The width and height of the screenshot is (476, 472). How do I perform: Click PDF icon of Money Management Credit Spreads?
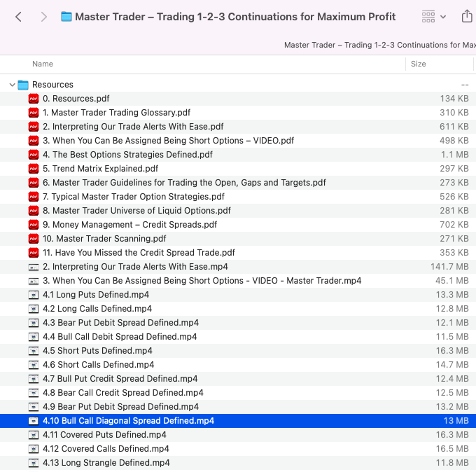pos(34,225)
